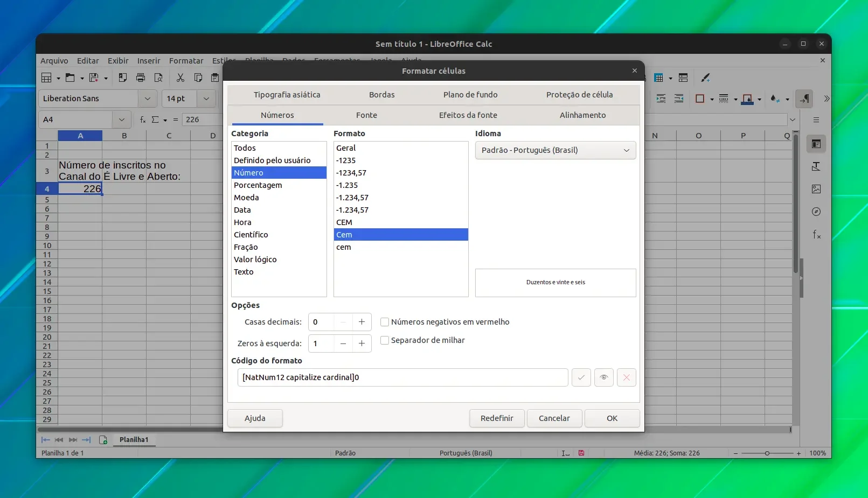Viewport: 868px width, 498px height.
Task: Switch to the Proteção de célula tab
Action: coord(579,95)
